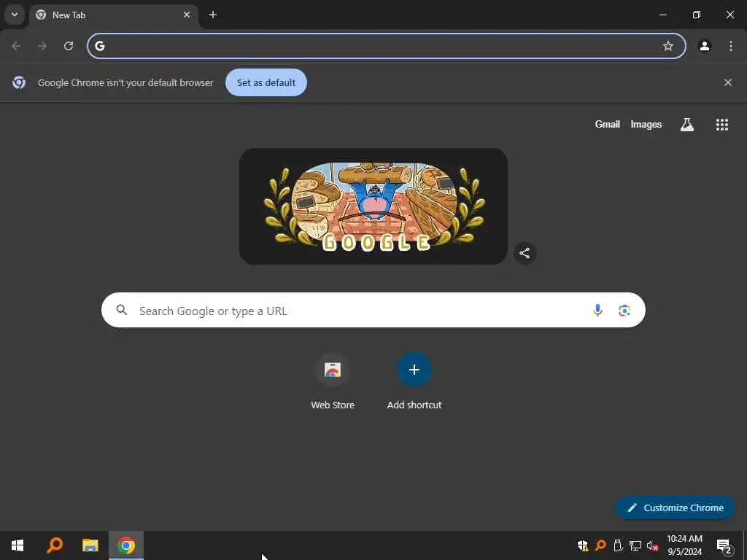Viewport: 747px width, 560px height.
Task: Open a new tab with plus button
Action: (x=213, y=15)
